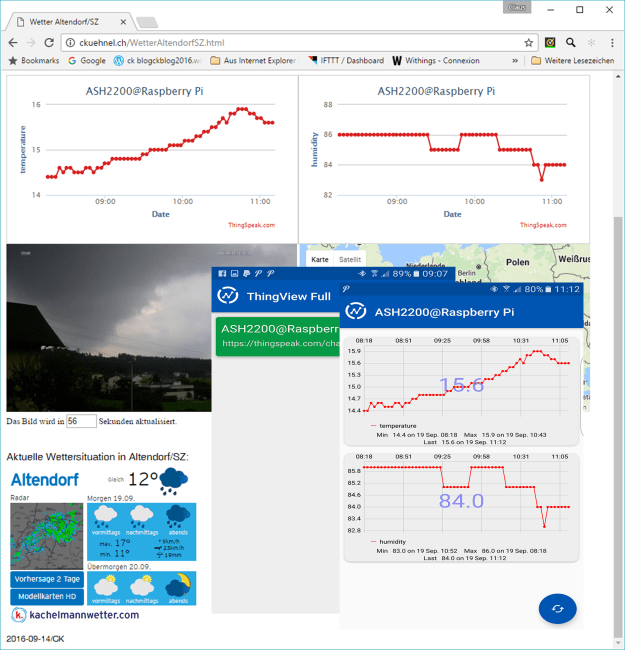Click the page vertical scrollbar thumb
Viewport: 625px width, 650px height.
(618, 427)
